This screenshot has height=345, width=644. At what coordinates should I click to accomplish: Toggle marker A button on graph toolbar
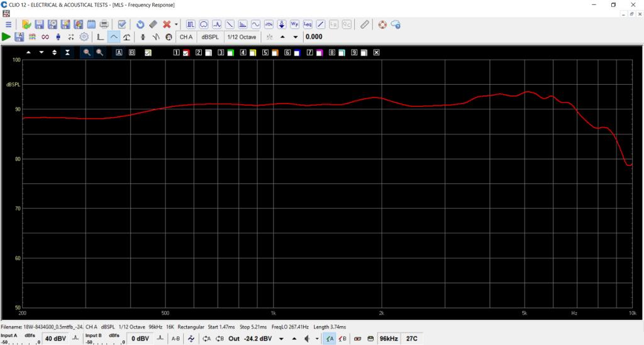[x=119, y=53]
